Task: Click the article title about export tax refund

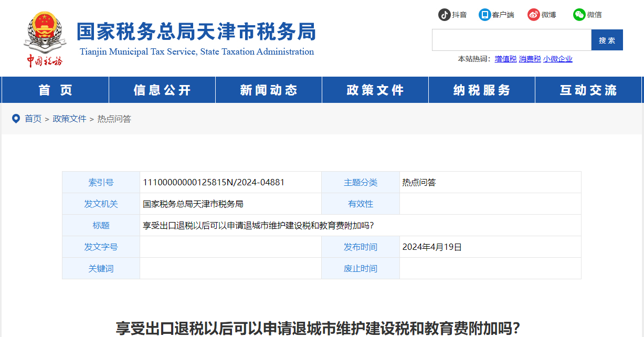Action: [322, 327]
